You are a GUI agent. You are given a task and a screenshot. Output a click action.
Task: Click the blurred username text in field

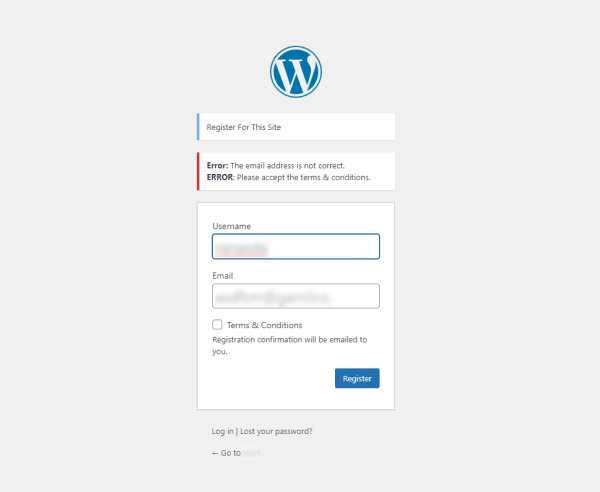tap(241, 249)
